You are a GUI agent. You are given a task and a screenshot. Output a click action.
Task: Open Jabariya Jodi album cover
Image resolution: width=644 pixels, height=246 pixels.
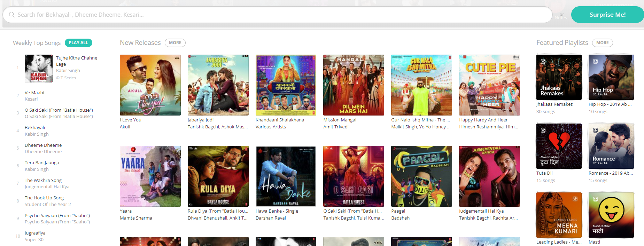(x=218, y=85)
